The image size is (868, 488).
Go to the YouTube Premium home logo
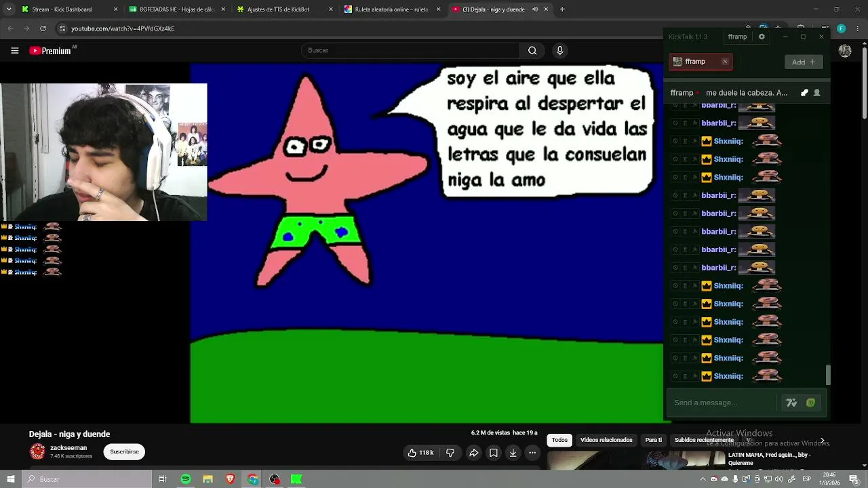(50, 51)
